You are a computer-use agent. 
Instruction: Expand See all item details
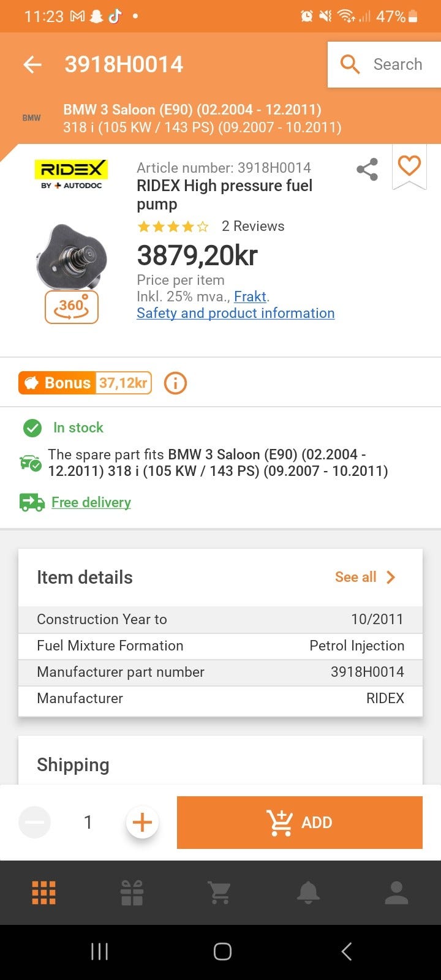pos(365,577)
